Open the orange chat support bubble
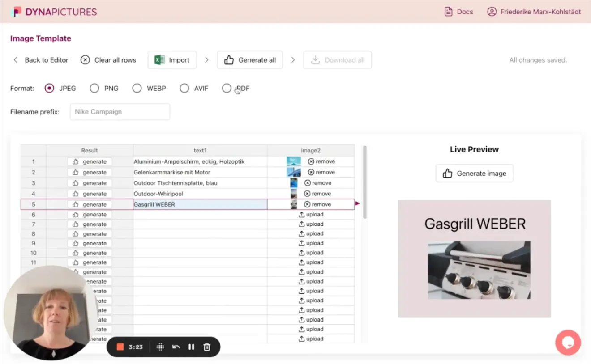 [x=568, y=343]
